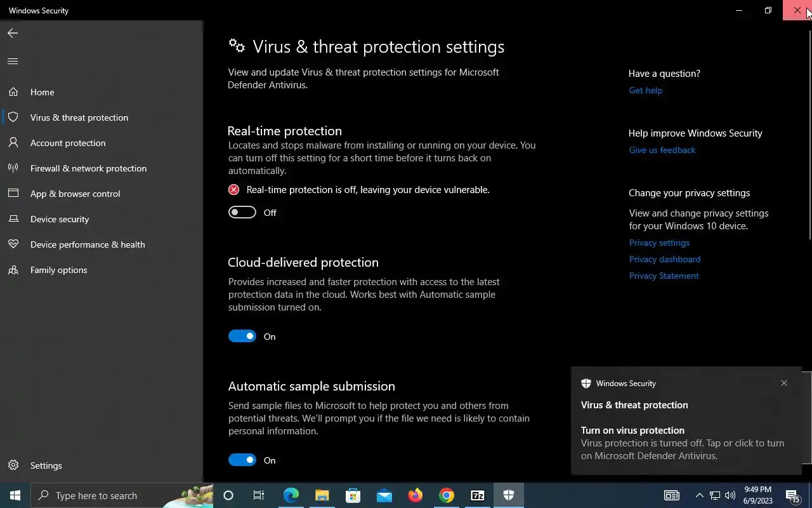
Task: Launch Google Chrome from taskbar
Action: tap(446, 495)
